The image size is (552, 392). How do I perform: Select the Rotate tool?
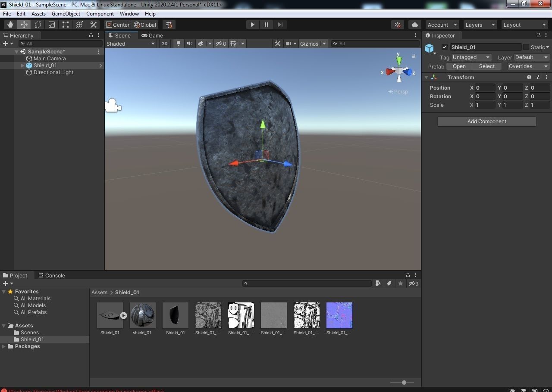38,25
